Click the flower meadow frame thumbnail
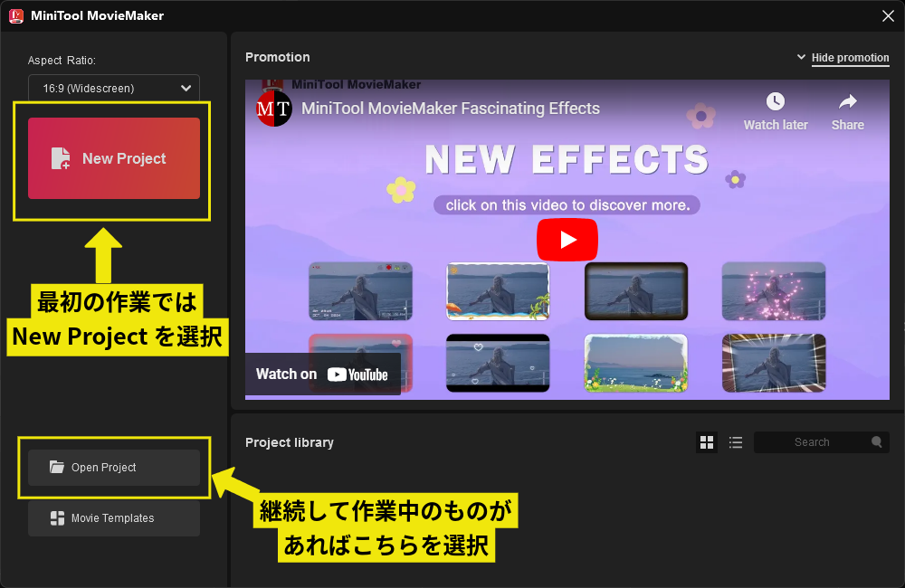 coord(636,363)
